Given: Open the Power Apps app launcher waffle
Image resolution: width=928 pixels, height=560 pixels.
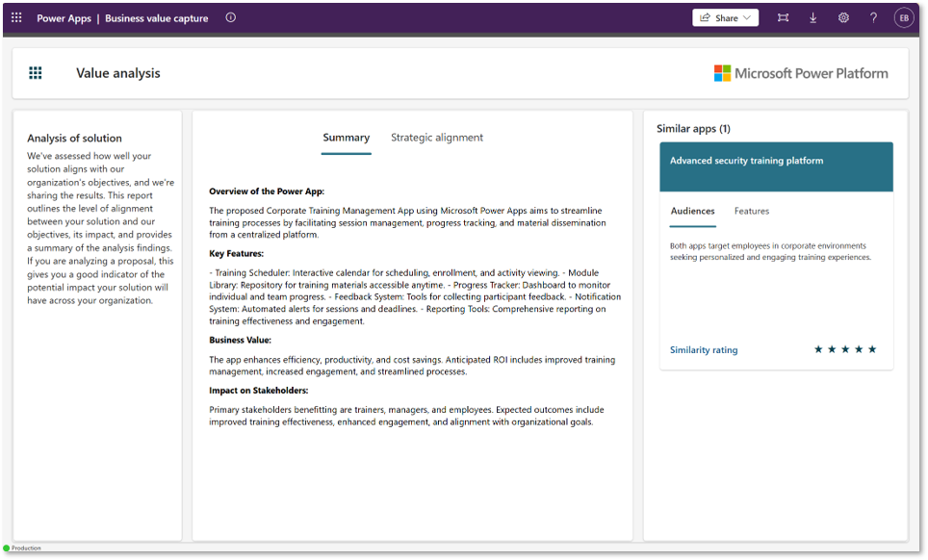Looking at the screenshot, I should tap(16, 17).
